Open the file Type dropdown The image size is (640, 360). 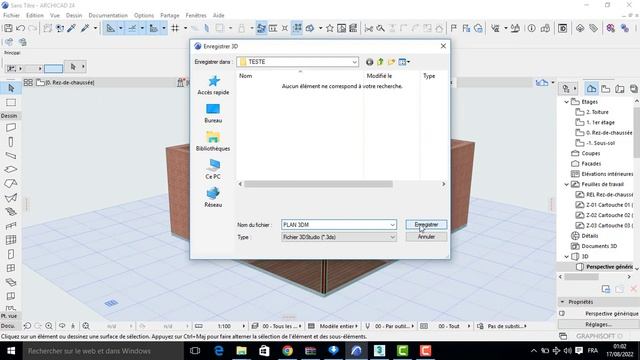click(x=339, y=237)
